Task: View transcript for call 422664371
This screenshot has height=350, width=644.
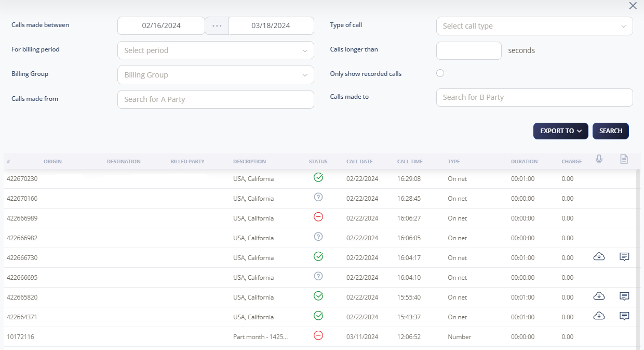Action: click(624, 316)
